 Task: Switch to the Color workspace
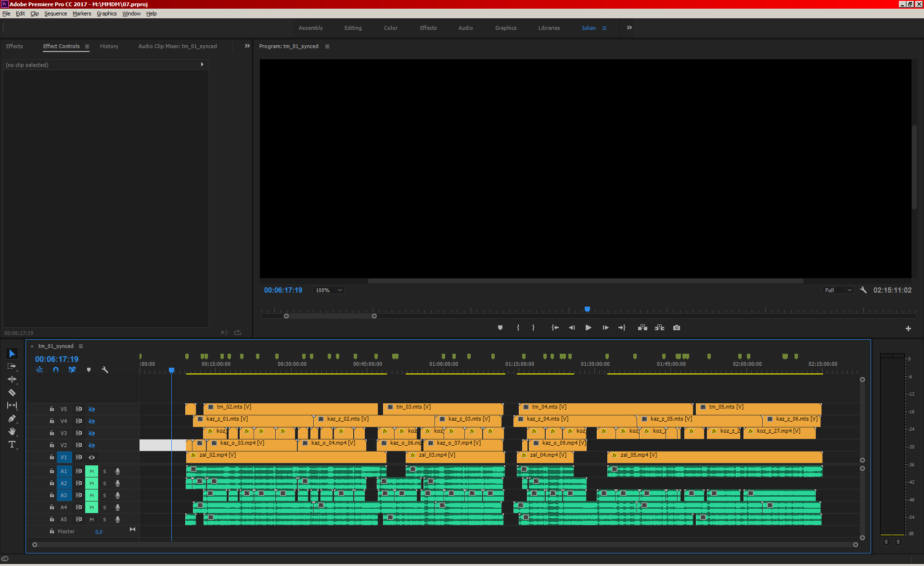(x=390, y=28)
